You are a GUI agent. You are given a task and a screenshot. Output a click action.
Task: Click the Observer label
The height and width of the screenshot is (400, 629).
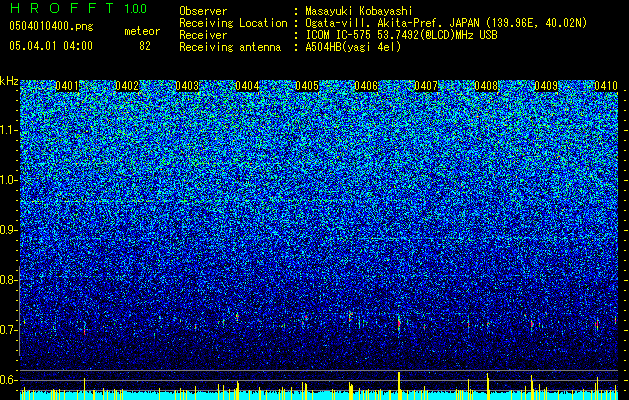203,12
